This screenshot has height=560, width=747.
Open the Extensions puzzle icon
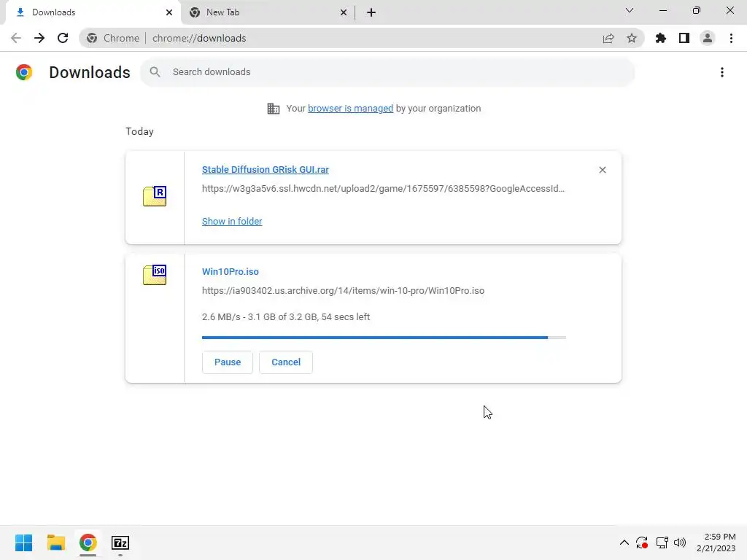tap(660, 38)
